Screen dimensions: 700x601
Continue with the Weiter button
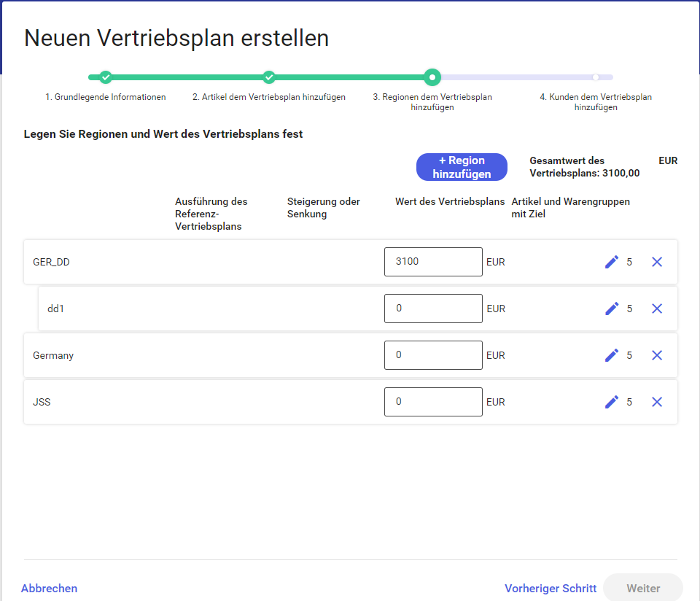pos(643,589)
